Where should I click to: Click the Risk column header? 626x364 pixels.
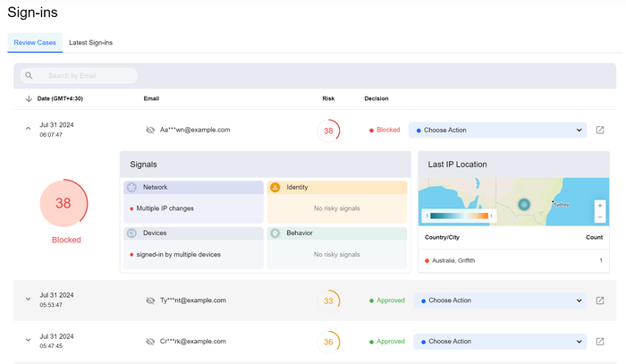point(328,98)
